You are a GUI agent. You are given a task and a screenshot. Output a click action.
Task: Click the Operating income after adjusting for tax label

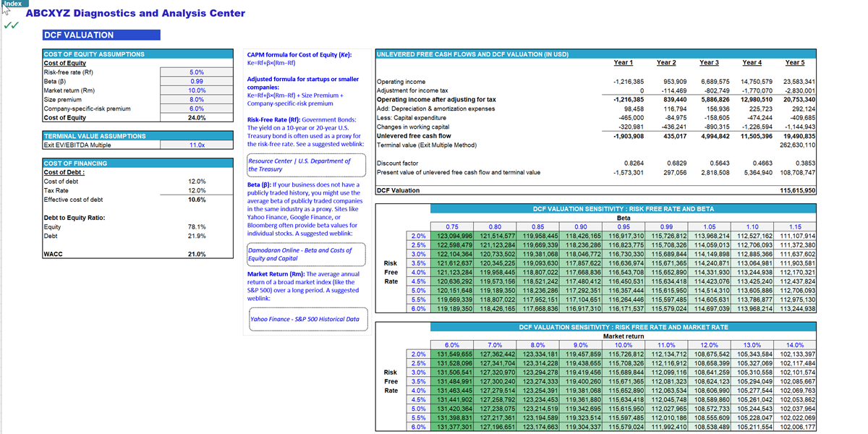click(437, 100)
